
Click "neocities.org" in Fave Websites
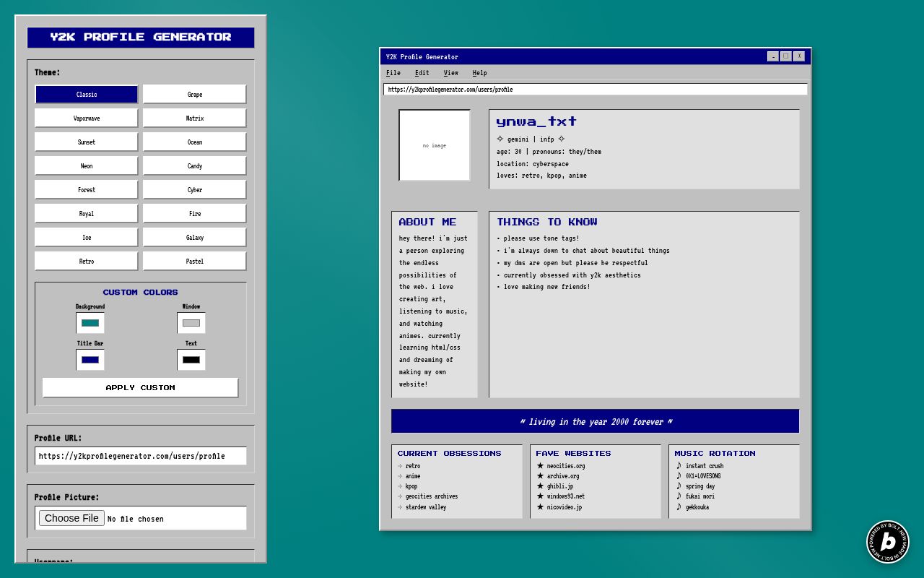[x=566, y=466]
